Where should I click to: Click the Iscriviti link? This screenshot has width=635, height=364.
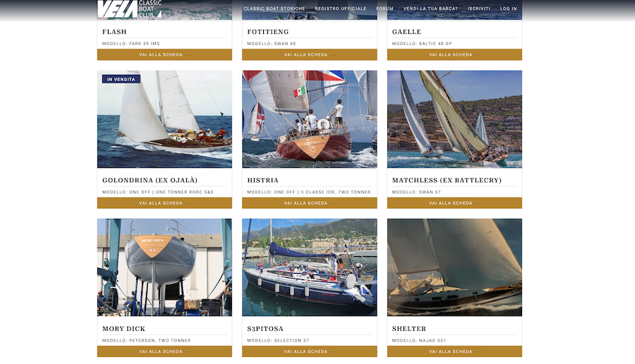click(478, 8)
